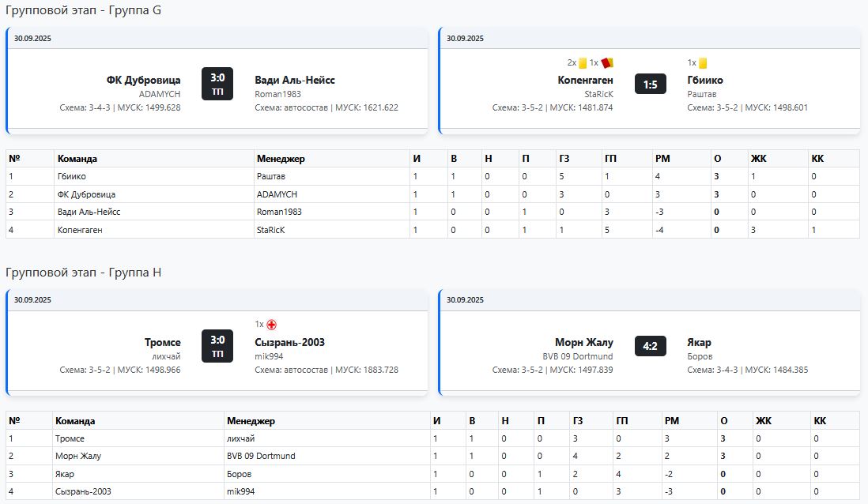Click ФК Дубровица in Group G standings table
The image size is (868, 504).
click(86, 194)
